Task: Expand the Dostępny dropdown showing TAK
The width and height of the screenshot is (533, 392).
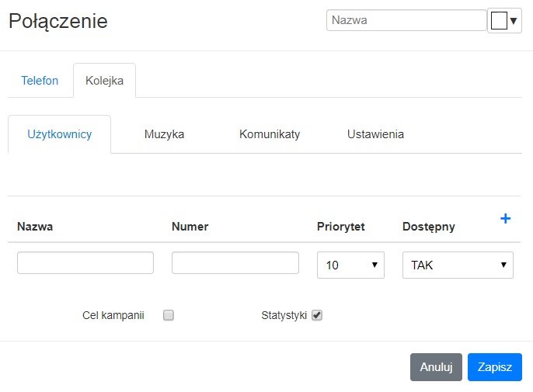Action: tap(458, 265)
